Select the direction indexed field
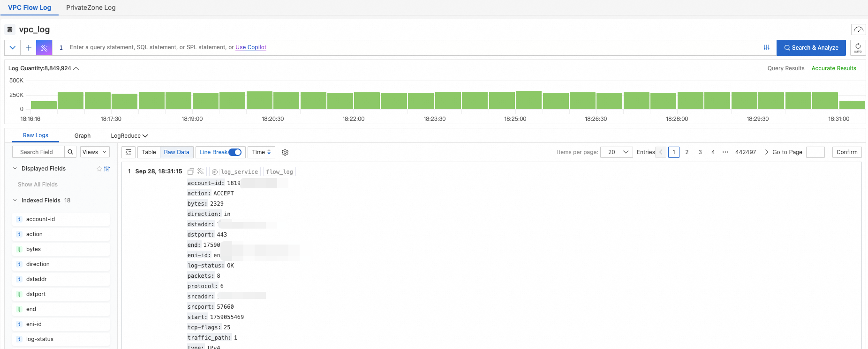The height and width of the screenshot is (349, 868). point(61,264)
